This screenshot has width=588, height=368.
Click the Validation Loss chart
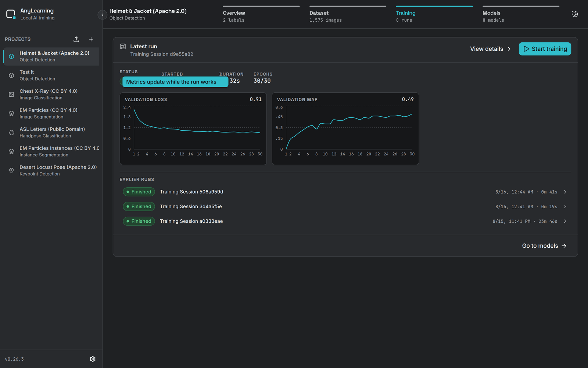point(193,129)
